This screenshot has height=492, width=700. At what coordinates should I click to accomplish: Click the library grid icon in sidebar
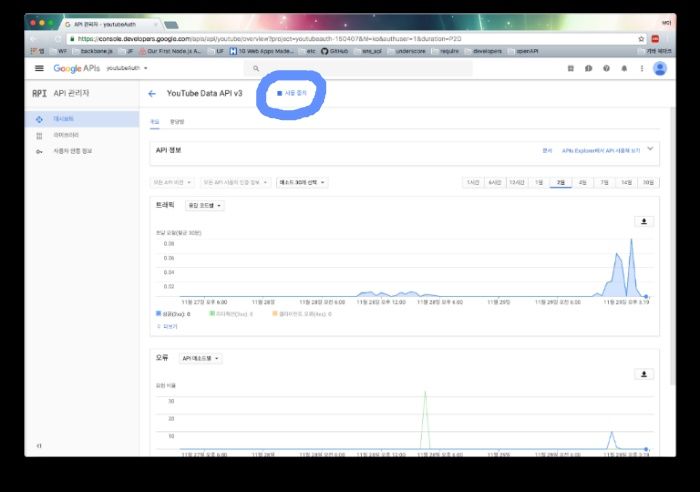39,135
